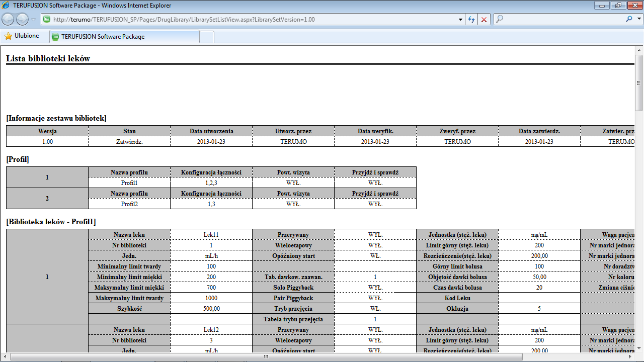Go forward with the browser Forward arrow
The width and height of the screenshot is (644, 362).
[x=22, y=20]
